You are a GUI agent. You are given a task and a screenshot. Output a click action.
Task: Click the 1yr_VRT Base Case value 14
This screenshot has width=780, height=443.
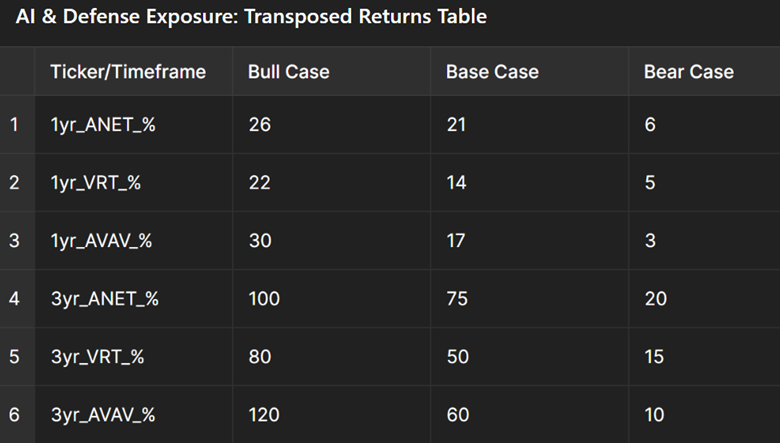456,183
